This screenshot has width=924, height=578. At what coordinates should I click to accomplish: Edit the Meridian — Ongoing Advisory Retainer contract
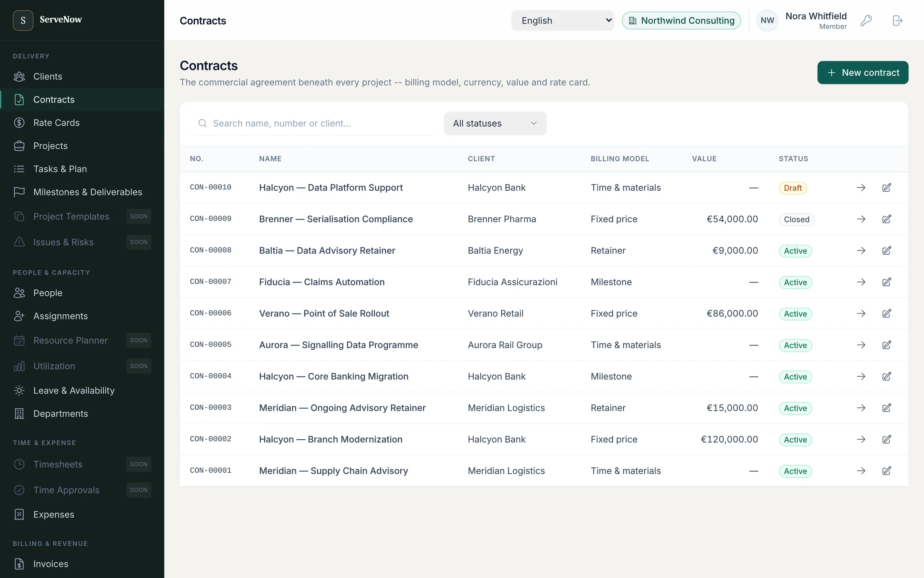point(887,408)
